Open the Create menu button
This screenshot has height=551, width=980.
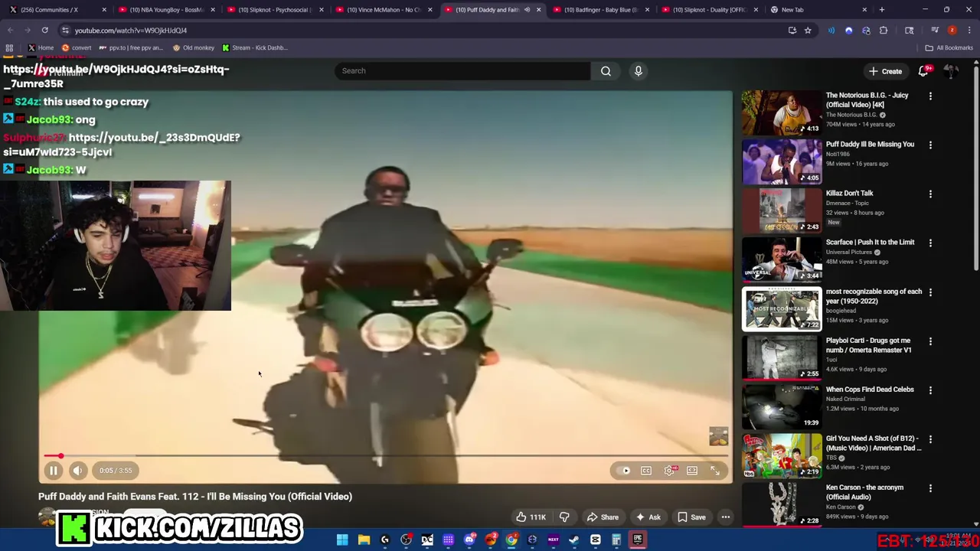885,71
